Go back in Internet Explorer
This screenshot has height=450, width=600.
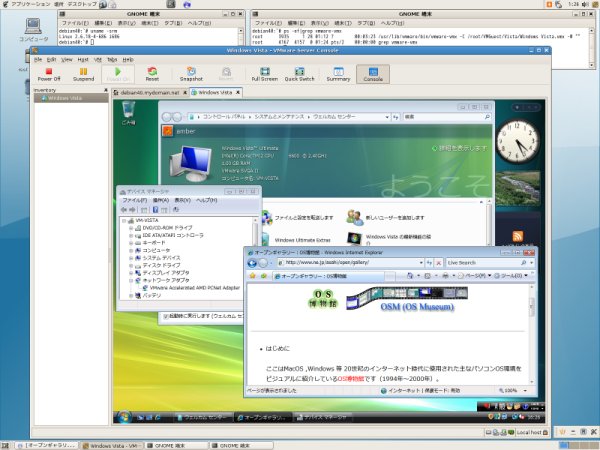(252, 263)
